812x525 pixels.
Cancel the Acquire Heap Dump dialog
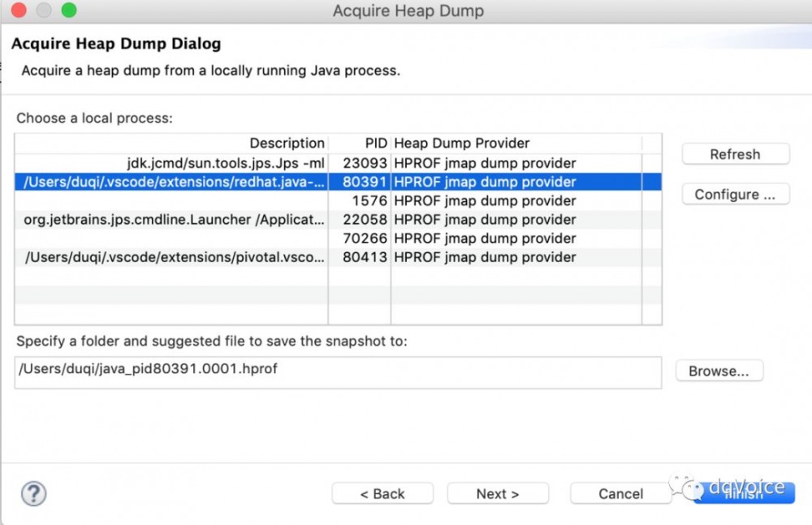pyautogui.click(x=620, y=493)
